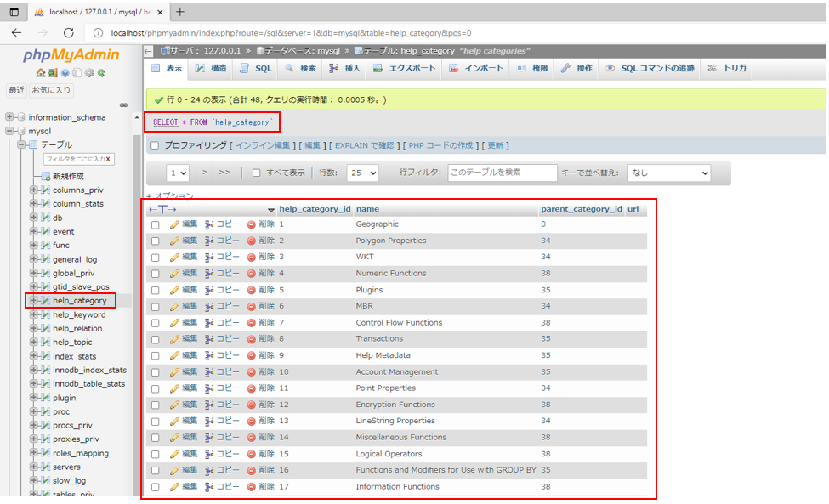Click the red delete icon for row 17

[x=252, y=487]
